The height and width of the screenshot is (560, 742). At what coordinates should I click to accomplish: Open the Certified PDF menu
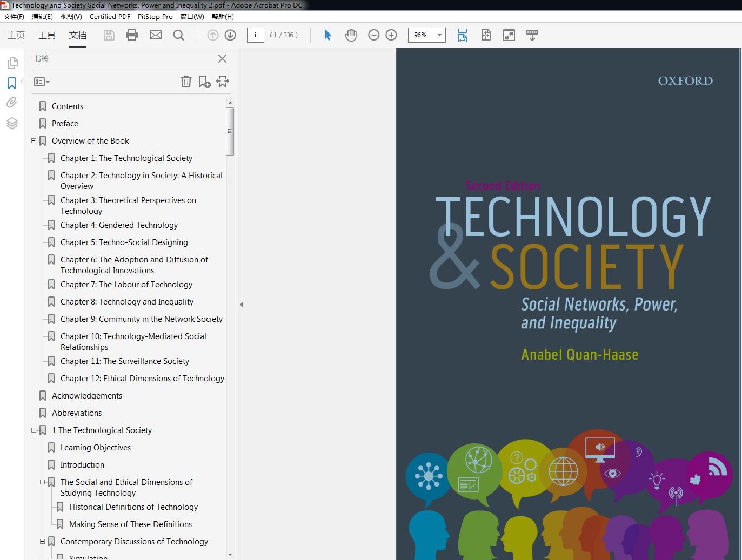coord(110,16)
